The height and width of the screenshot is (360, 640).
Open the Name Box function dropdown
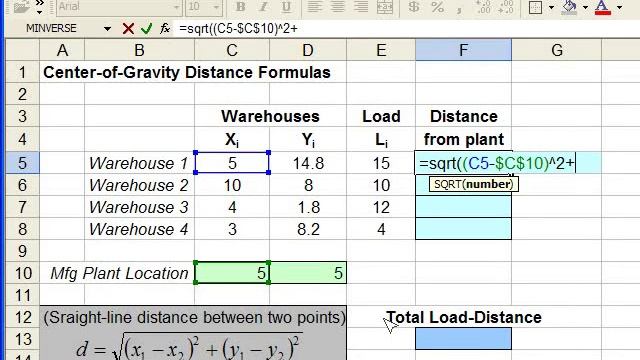(x=107, y=29)
